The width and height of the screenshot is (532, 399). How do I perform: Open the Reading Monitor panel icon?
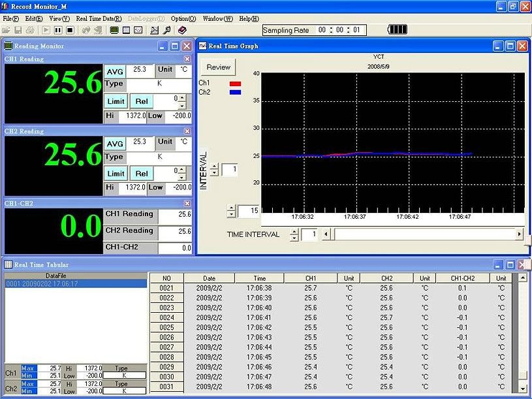[x=115, y=29]
